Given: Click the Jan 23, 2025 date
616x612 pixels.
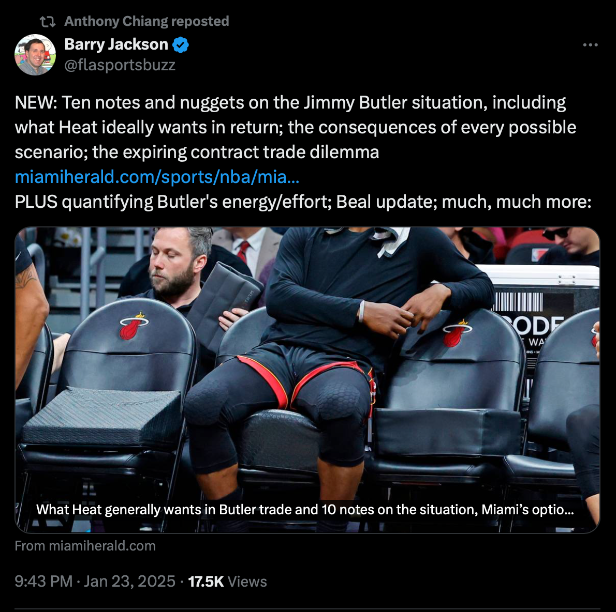Looking at the screenshot, I should (130, 581).
